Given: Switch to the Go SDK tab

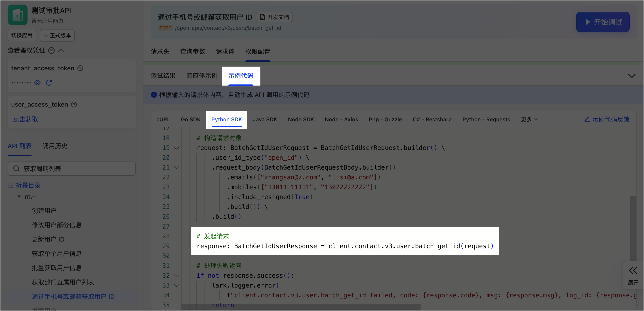Looking at the screenshot, I should 191,120.
